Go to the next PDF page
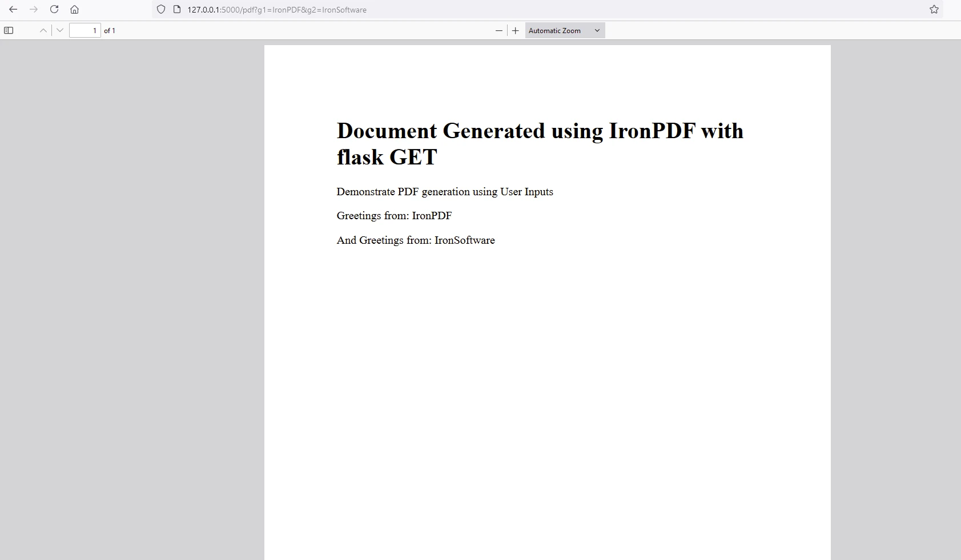961x560 pixels. (60, 30)
